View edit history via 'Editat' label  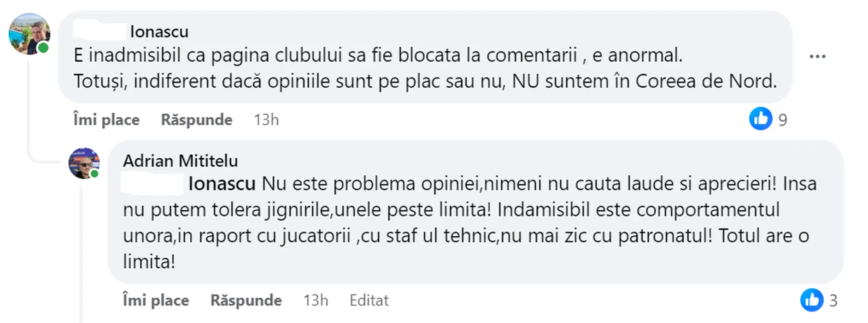click(x=369, y=300)
